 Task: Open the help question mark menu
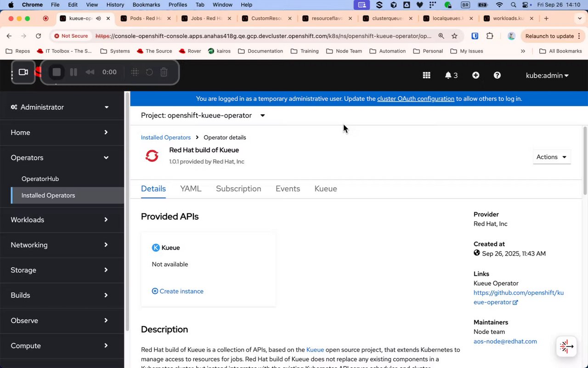point(497,75)
